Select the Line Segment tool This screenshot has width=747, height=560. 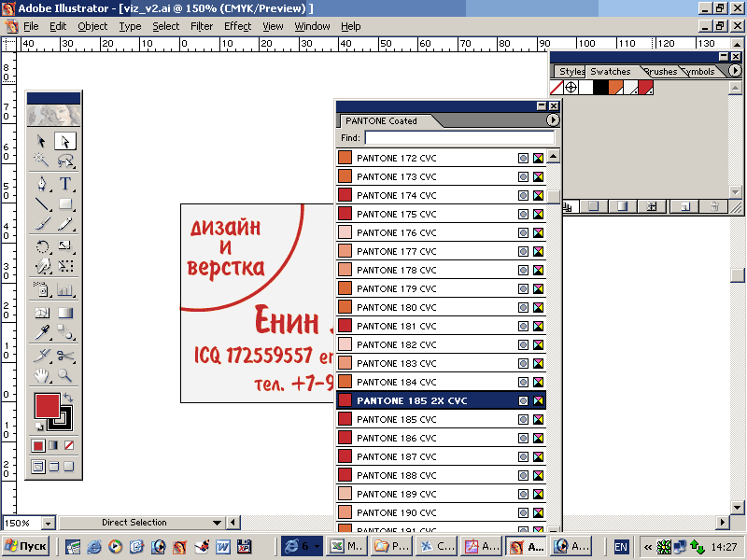41,203
